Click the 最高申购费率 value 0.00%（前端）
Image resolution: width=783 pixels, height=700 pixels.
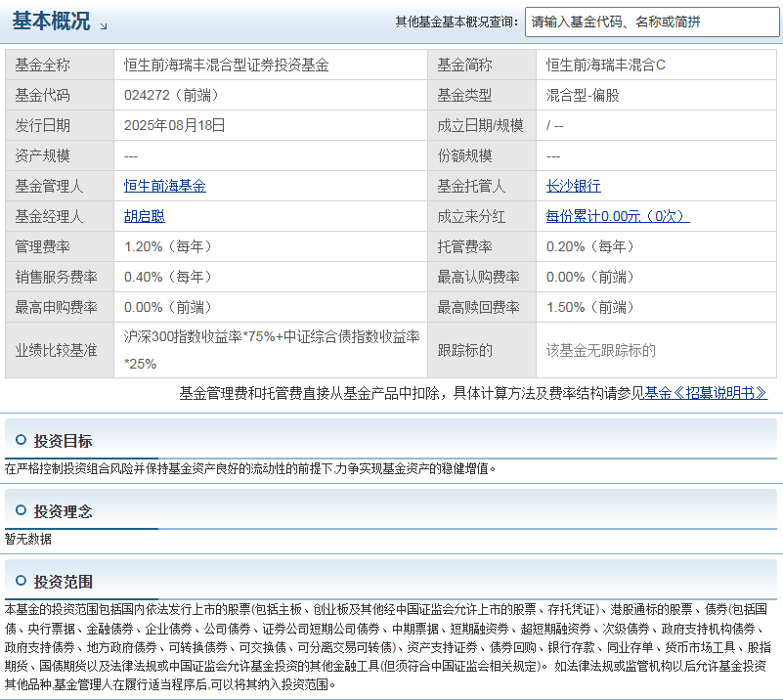(x=169, y=307)
